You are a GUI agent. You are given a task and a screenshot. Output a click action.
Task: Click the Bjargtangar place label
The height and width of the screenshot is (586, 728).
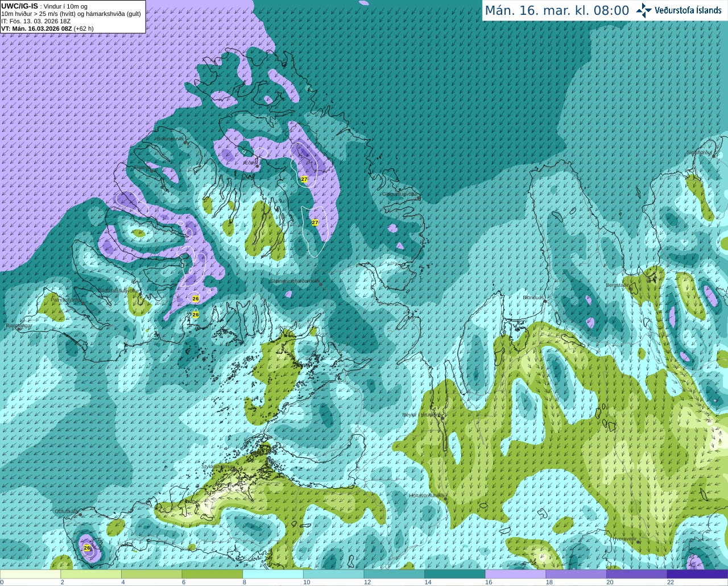click(19, 326)
